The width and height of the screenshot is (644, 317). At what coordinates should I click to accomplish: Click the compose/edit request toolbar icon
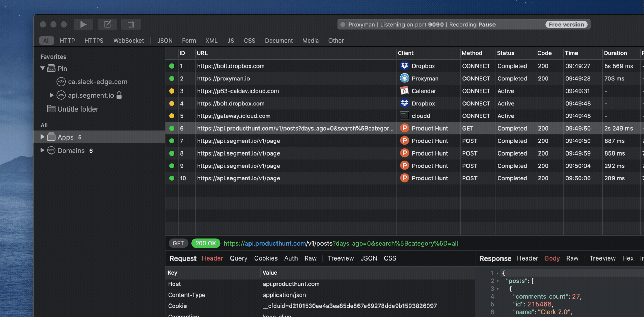tap(107, 24)
